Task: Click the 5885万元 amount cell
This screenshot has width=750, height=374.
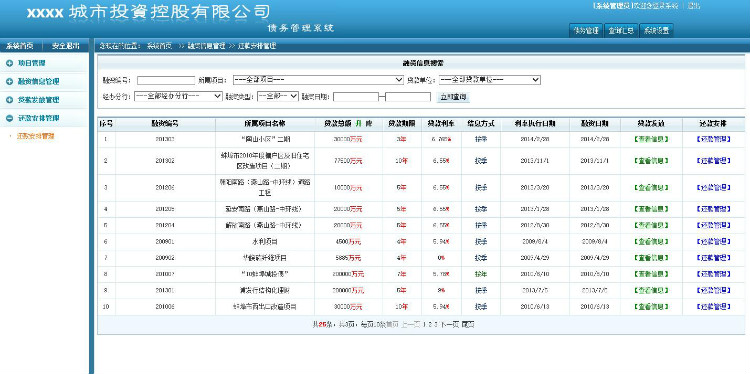Action: [x=348, y=258]
